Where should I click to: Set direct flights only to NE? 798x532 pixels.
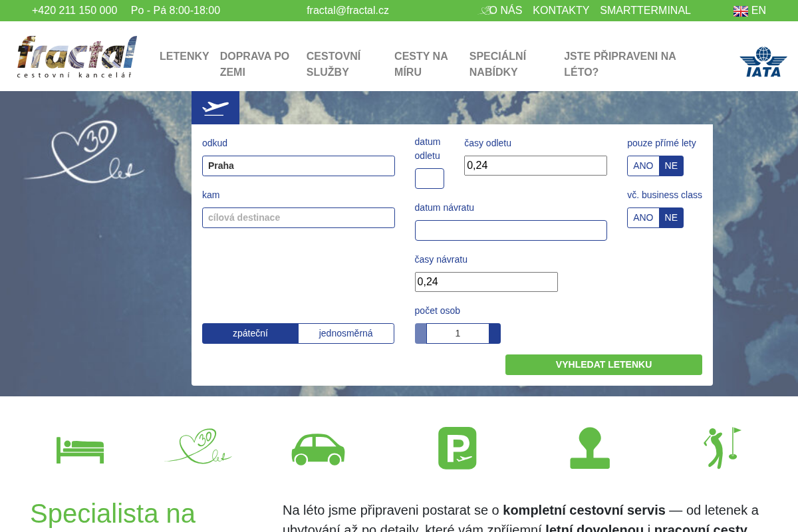(x=671, y=166)
